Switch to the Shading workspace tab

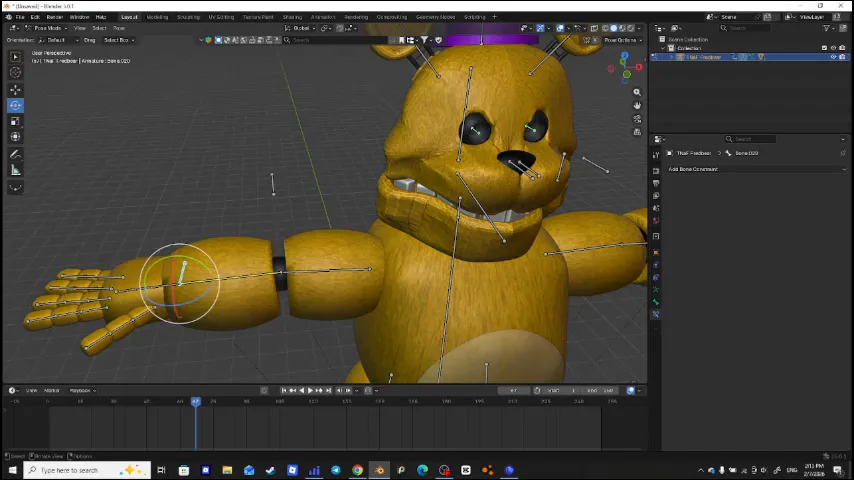click(292, 17)
